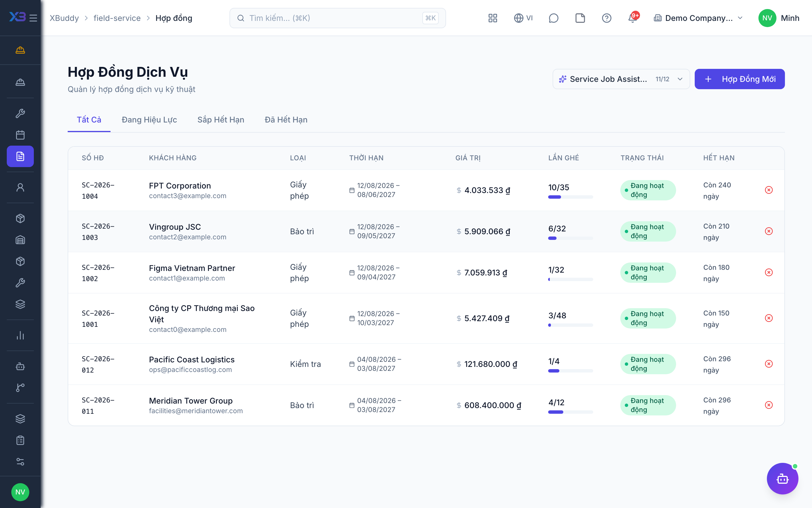
Task: Switch to the Đang Hiệu Lực tab
Action: pyautogui.click(x=149, y=120)
